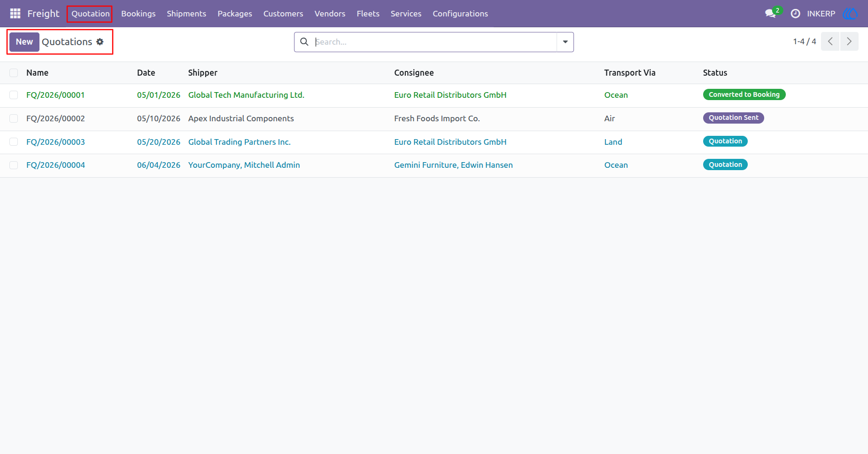Open quotation FQ/2026/00004

point(55,165)
